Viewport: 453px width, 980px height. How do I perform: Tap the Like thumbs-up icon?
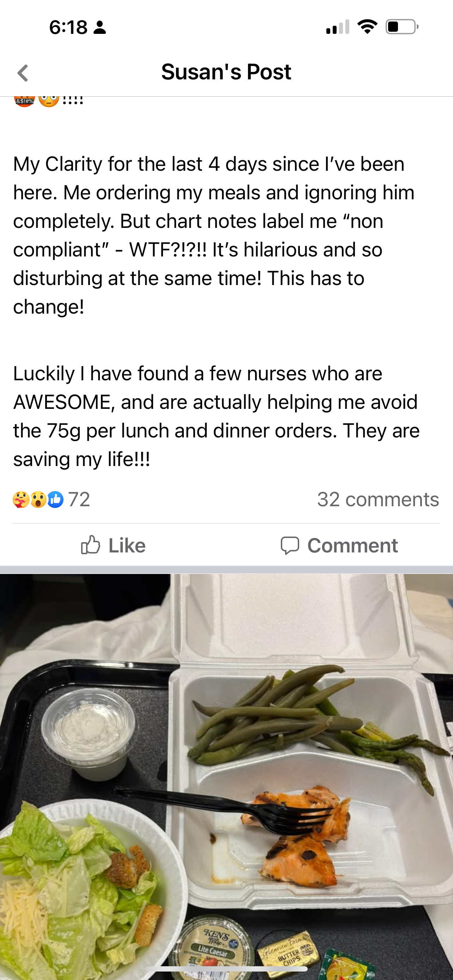point(91,545)
